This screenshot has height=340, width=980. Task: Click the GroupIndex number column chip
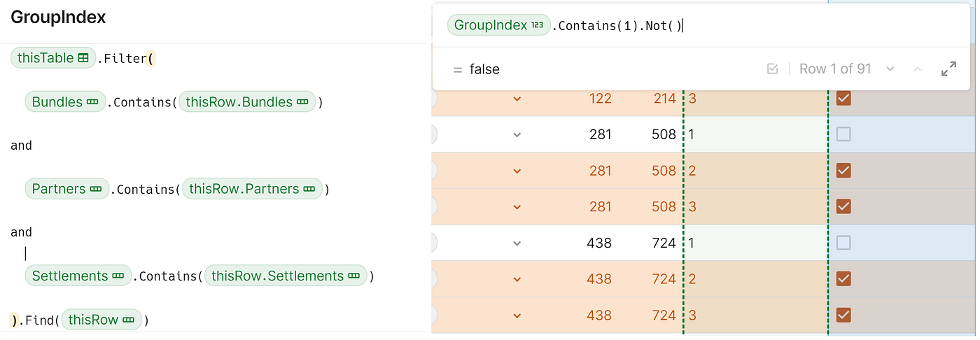498,26
